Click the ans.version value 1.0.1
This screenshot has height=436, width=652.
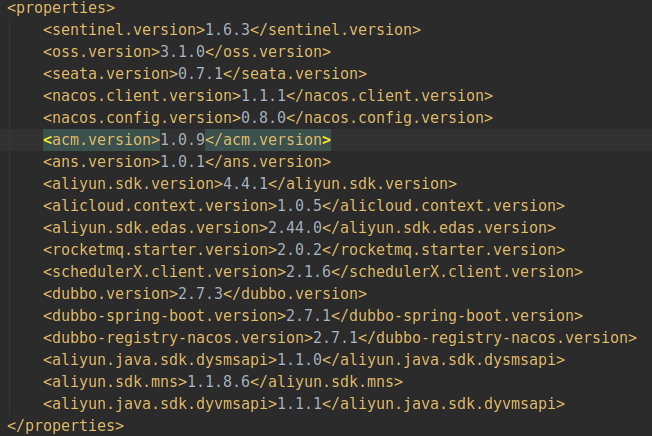(x=183, y=161)
